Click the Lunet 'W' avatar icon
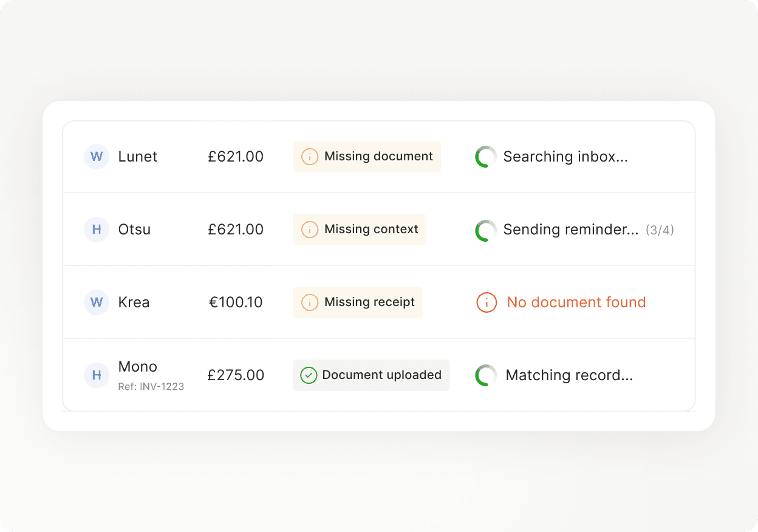Viewport: 758px width, 532px height. (x=96, y=157)
